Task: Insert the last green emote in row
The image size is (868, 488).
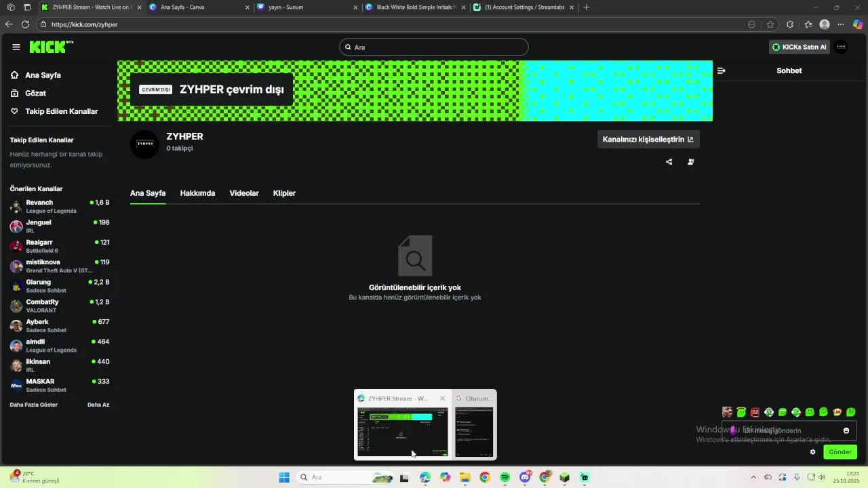Action: coord(851,412)
